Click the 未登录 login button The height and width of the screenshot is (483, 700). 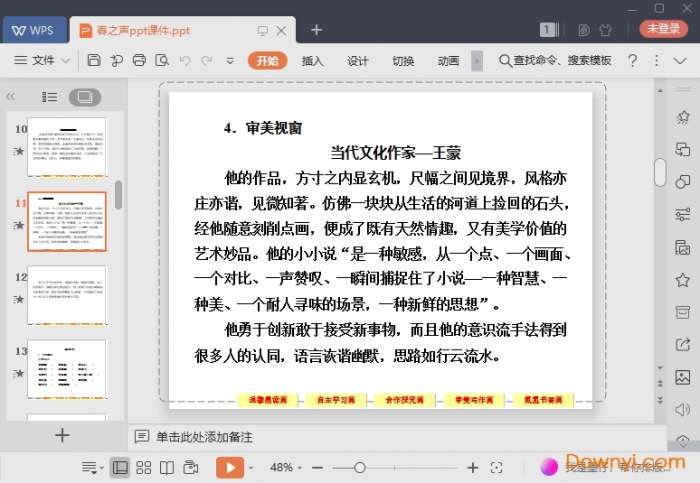tap(663, 29)
